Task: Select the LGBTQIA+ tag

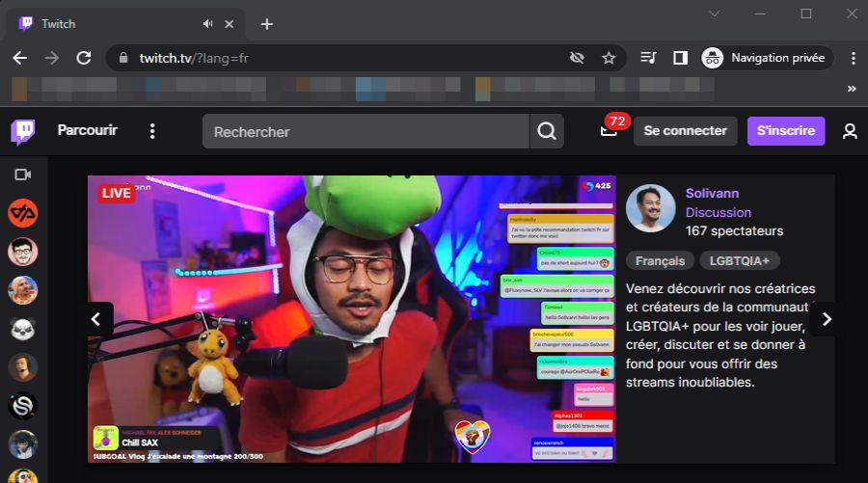Action: click(x=740, y=260)
